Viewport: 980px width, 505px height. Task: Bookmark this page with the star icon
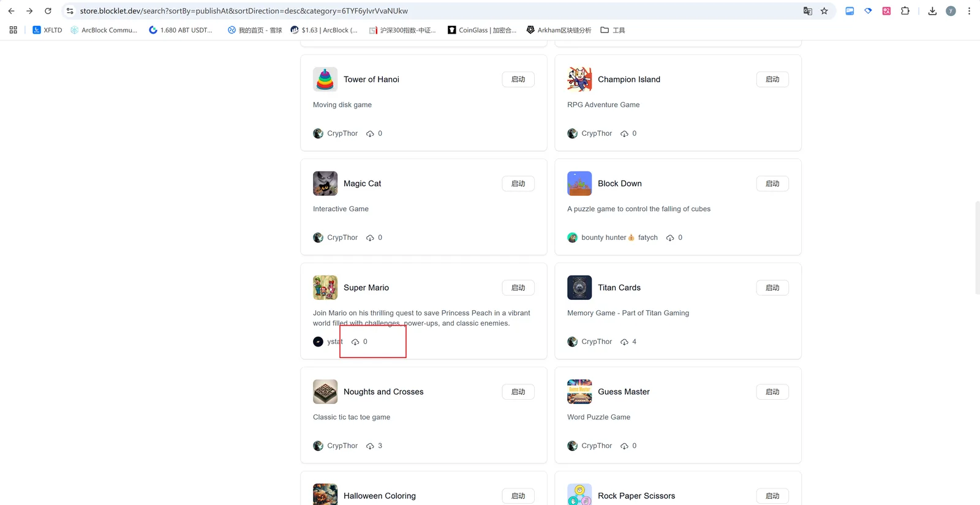824,11
